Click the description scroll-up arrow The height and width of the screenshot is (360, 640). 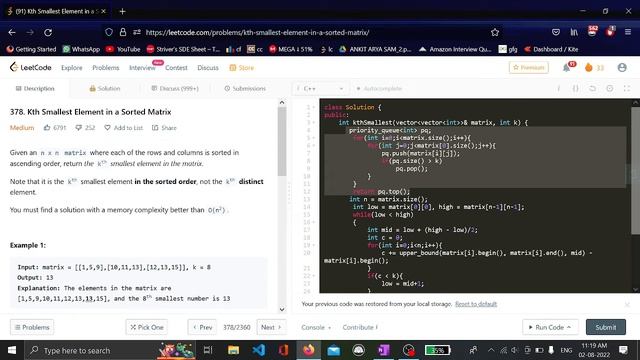point(282,103)
